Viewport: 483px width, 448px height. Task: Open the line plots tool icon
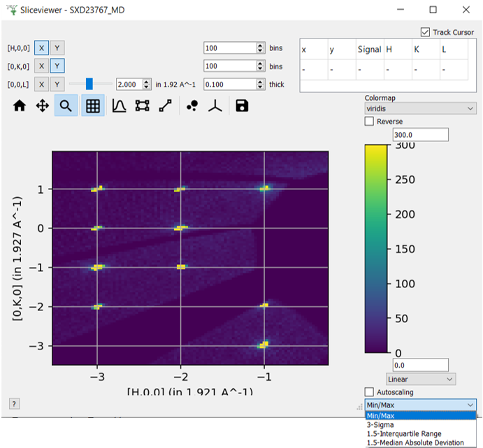point(119,106)
